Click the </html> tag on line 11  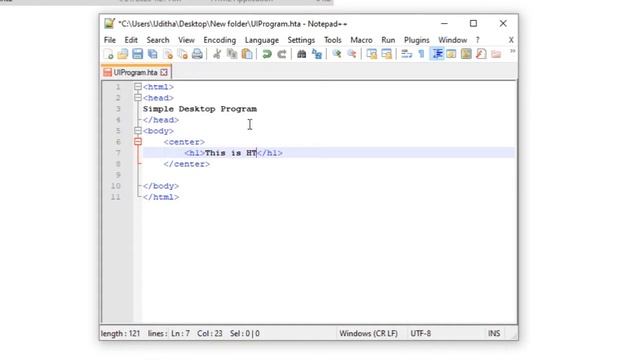pos(161,197)
